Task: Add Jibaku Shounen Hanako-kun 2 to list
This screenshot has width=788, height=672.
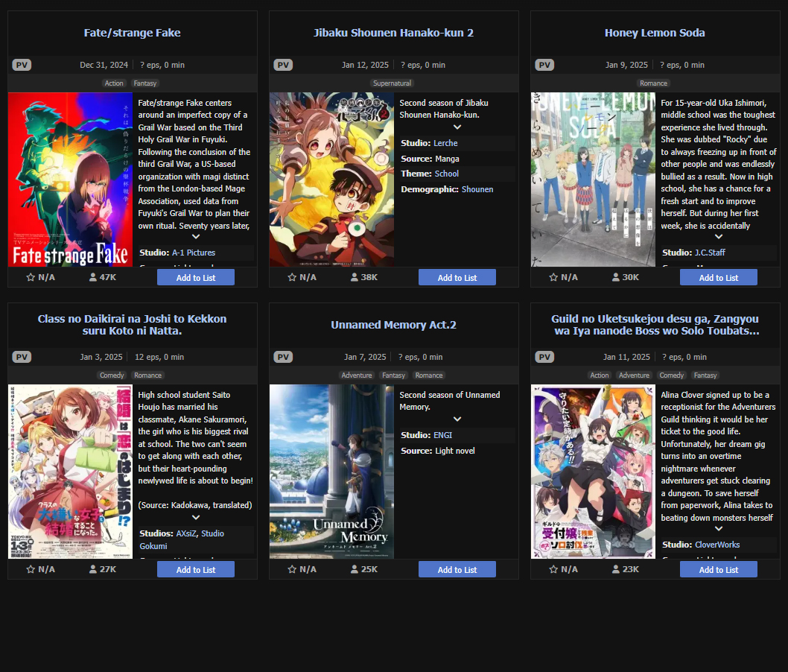Action: [457, 277]
